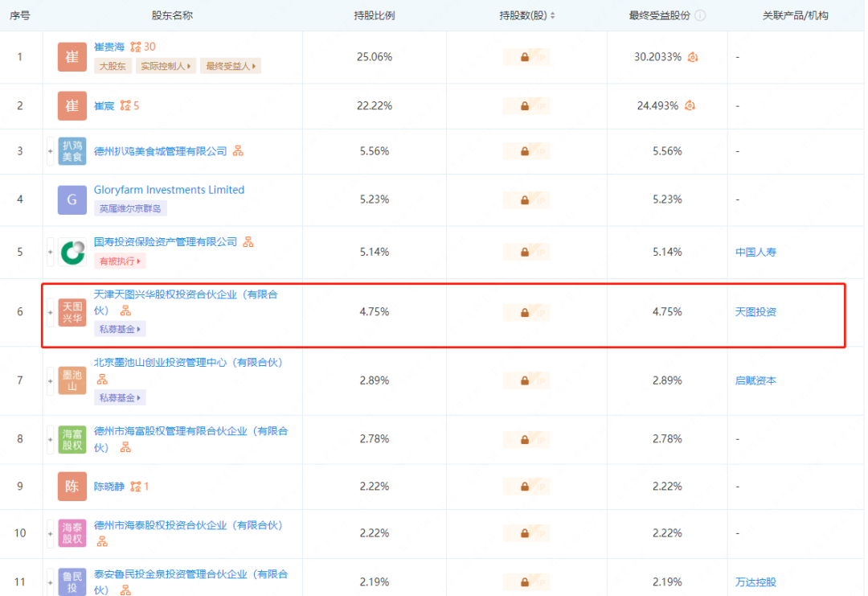Click the structure icon next to 国寿投资保险资产管理有限公司
The height and width of the screenshot is (596, 868).
[x=248, y=242]
